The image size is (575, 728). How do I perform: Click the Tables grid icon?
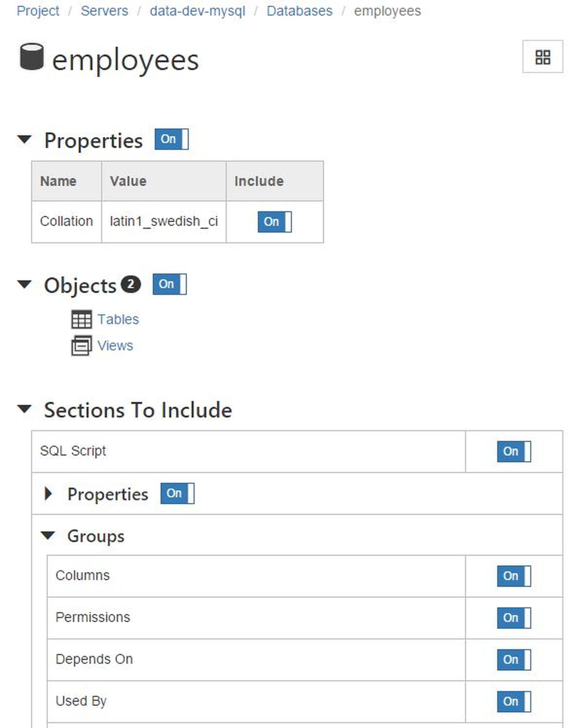click(82, 317)
